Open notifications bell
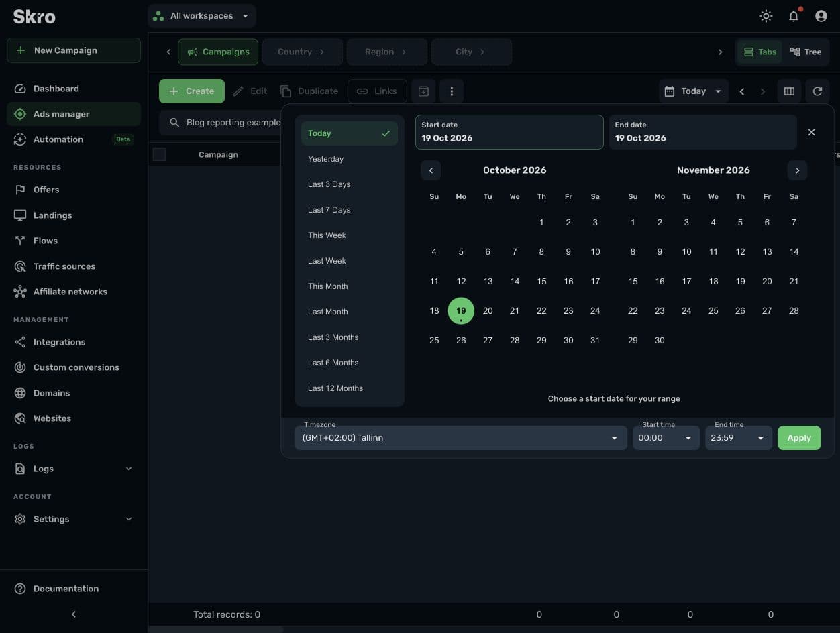 [794, 16]
